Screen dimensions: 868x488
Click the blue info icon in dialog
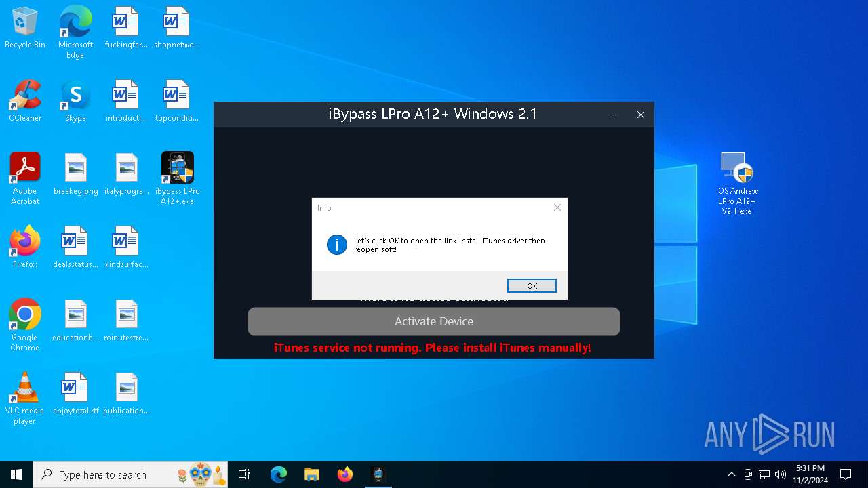337,245
